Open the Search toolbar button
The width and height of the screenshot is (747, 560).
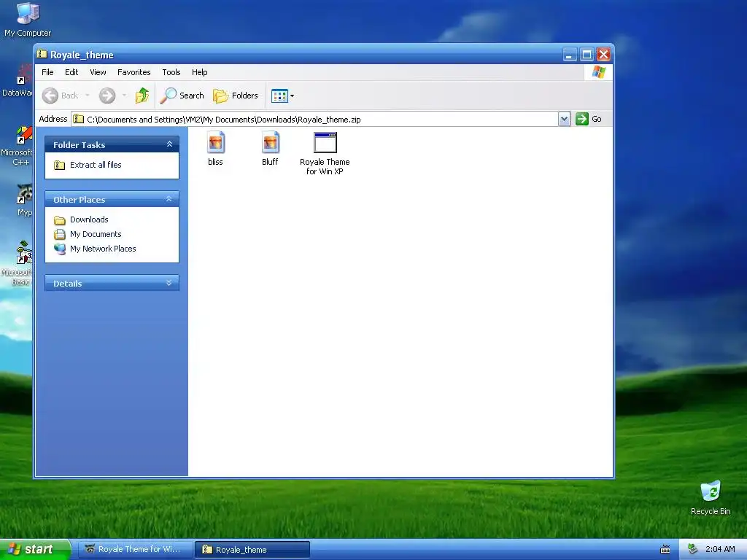pyautogui.click(x=182, y=96)
